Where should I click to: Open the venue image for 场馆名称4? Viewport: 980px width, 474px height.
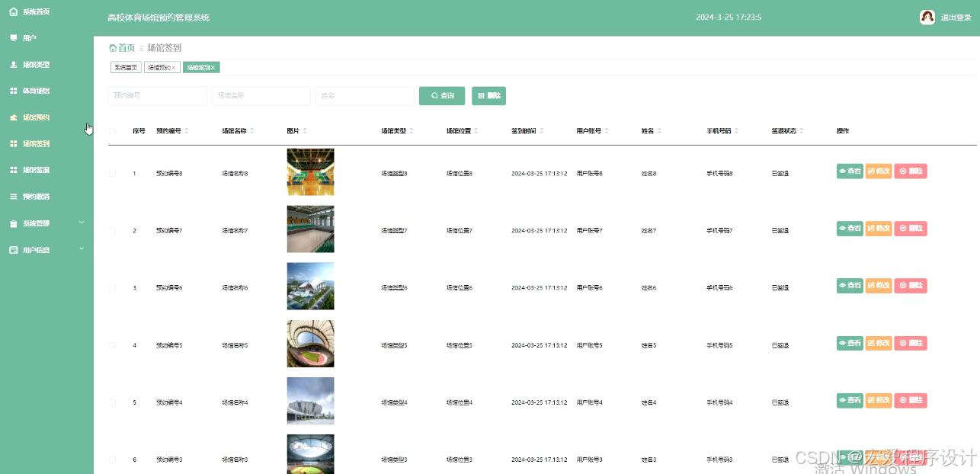310,401
